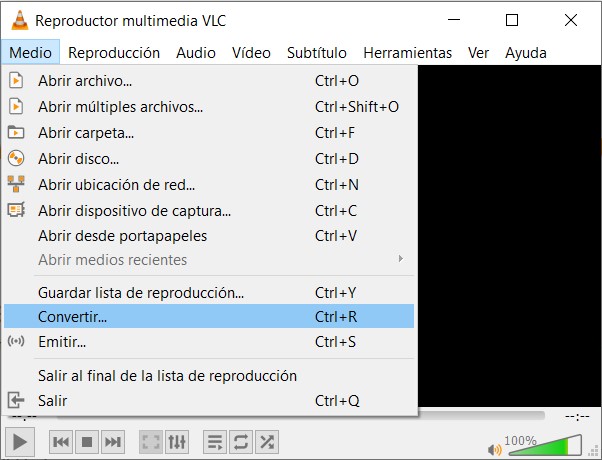
Task: Mute audio via the speaker icon
Action: point(494,450)
